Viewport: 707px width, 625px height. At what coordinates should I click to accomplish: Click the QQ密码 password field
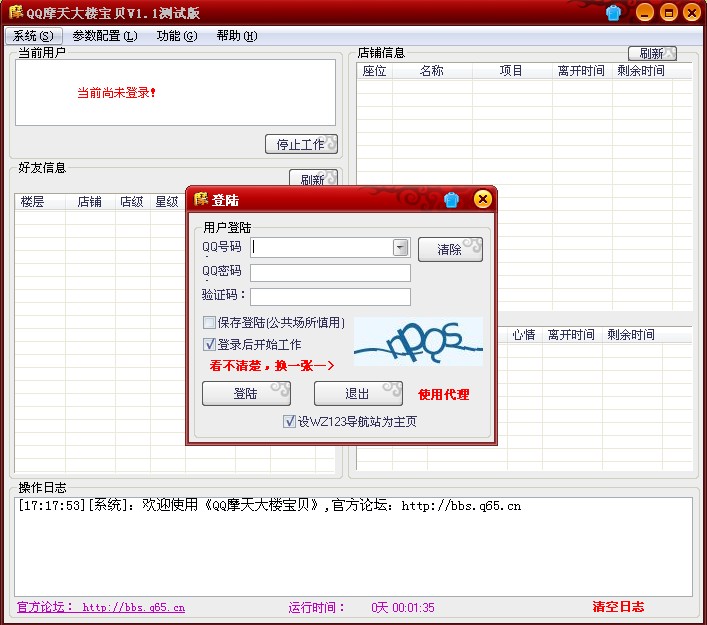pos(330,273)
